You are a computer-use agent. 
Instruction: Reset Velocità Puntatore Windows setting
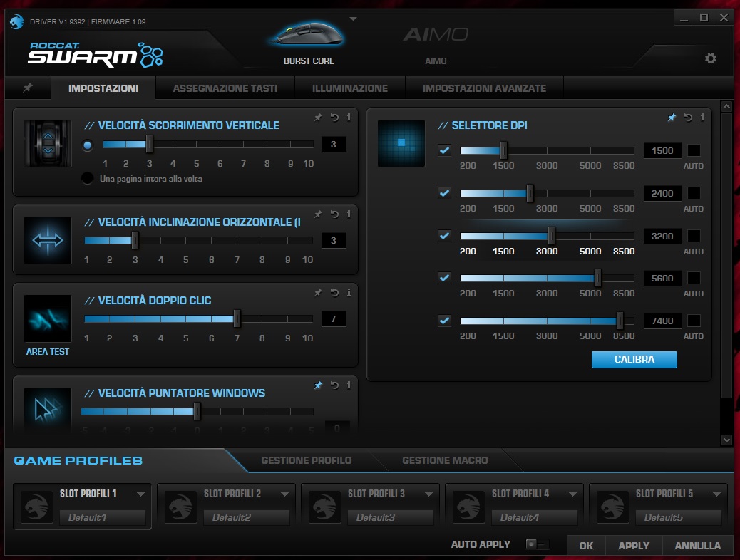[334, 385]
